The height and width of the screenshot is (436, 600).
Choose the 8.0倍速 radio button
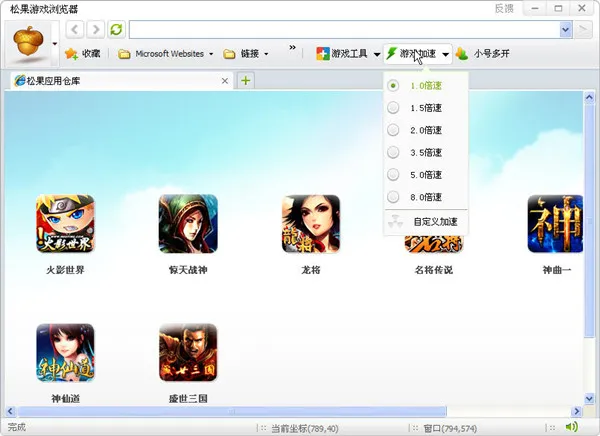coord(393,197)
